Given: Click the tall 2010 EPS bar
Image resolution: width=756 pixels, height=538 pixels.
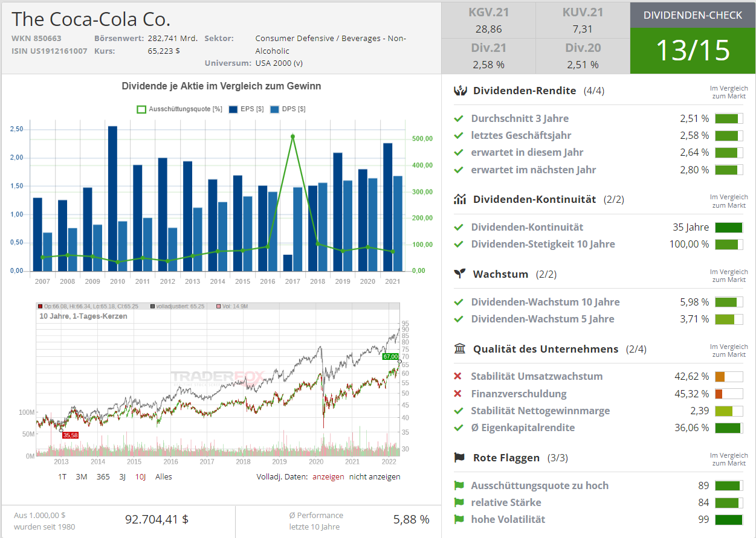Looking at the screenshot, I should (x=112, y=198).
